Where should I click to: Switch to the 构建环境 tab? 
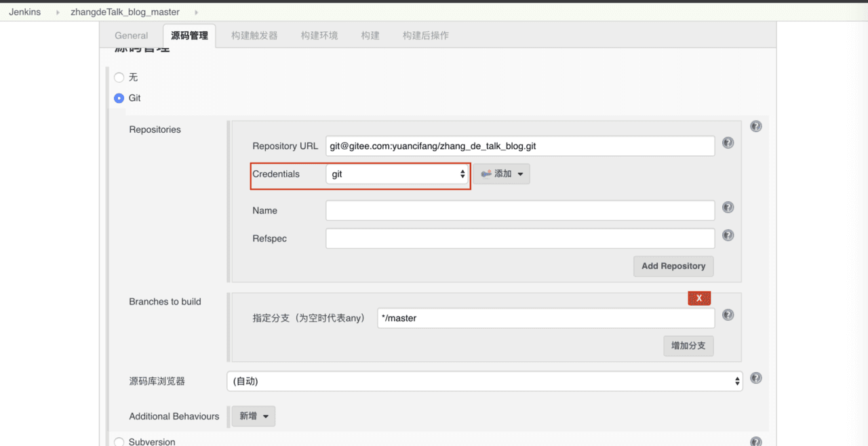[319, 36]
